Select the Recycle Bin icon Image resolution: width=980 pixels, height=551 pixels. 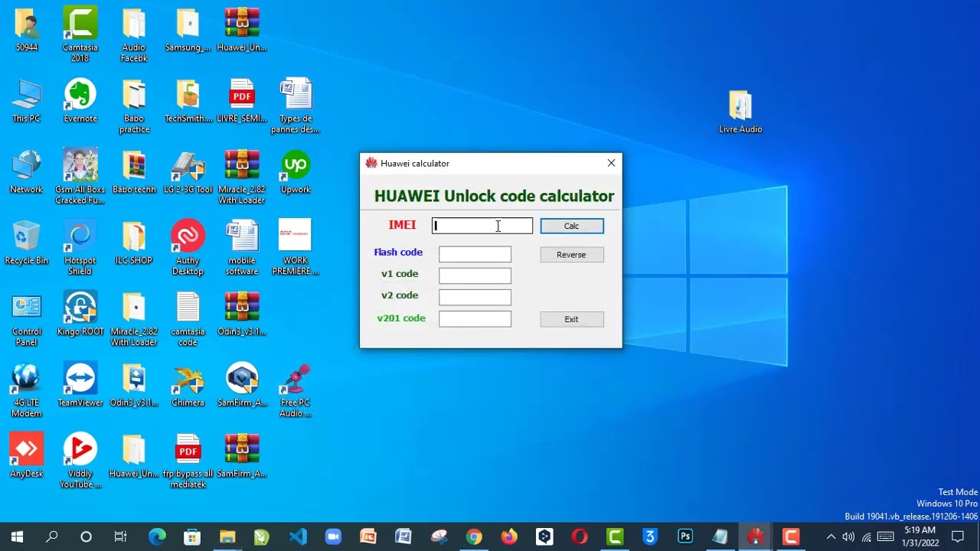[27, 243]
